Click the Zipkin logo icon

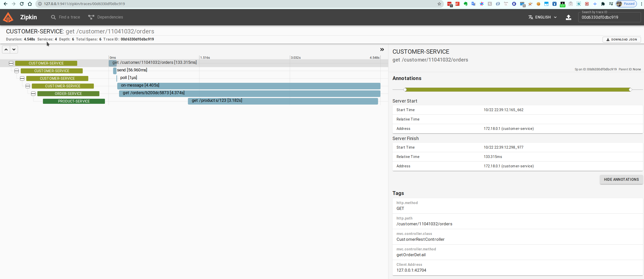pos(8,17)
